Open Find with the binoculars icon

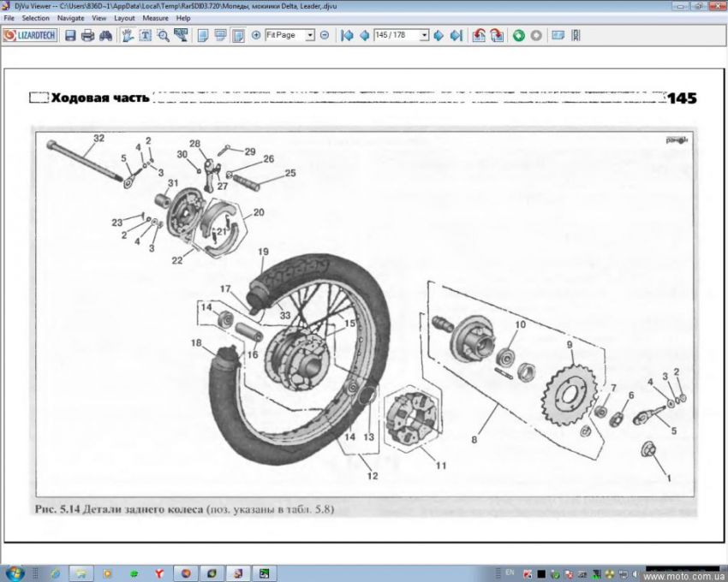coord(105,35)
